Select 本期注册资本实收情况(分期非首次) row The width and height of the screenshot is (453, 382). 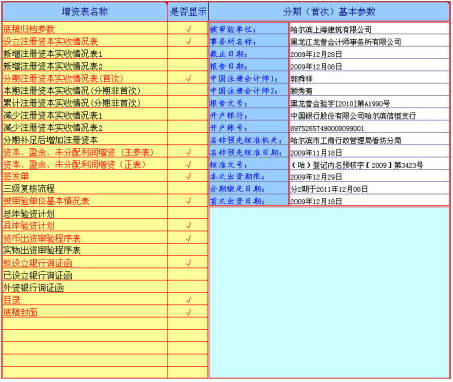[85, 90]
